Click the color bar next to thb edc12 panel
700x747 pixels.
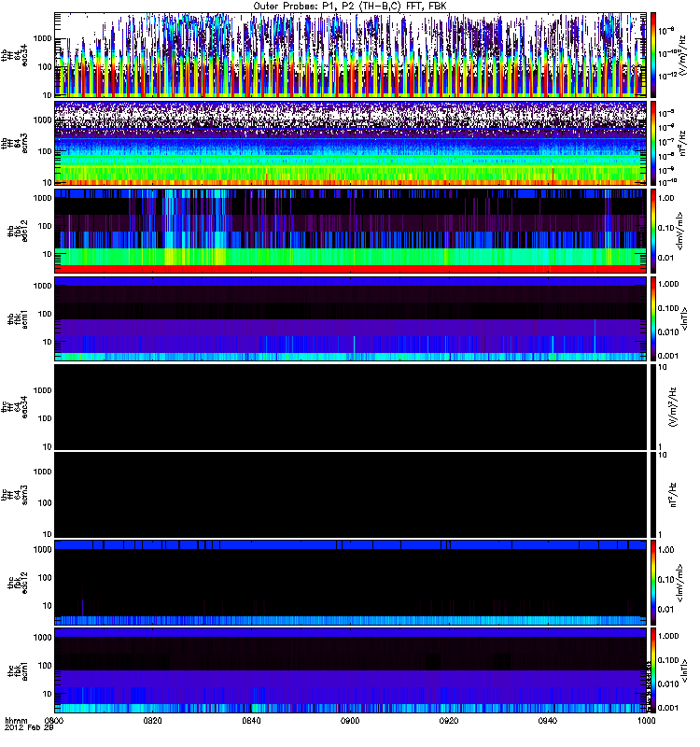click(653, 230)
